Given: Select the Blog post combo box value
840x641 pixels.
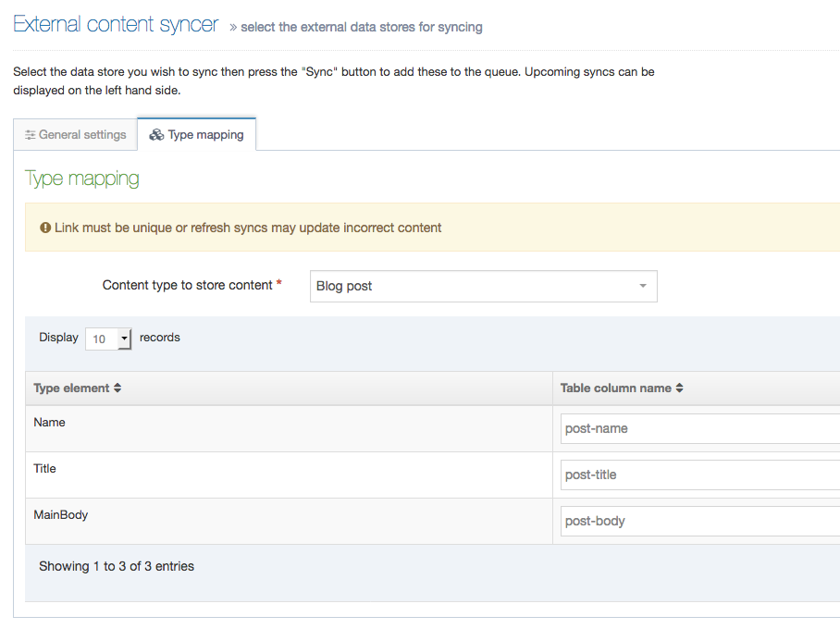Looking at the screenshot, I should pyautogui.click(x=472, y=287).
